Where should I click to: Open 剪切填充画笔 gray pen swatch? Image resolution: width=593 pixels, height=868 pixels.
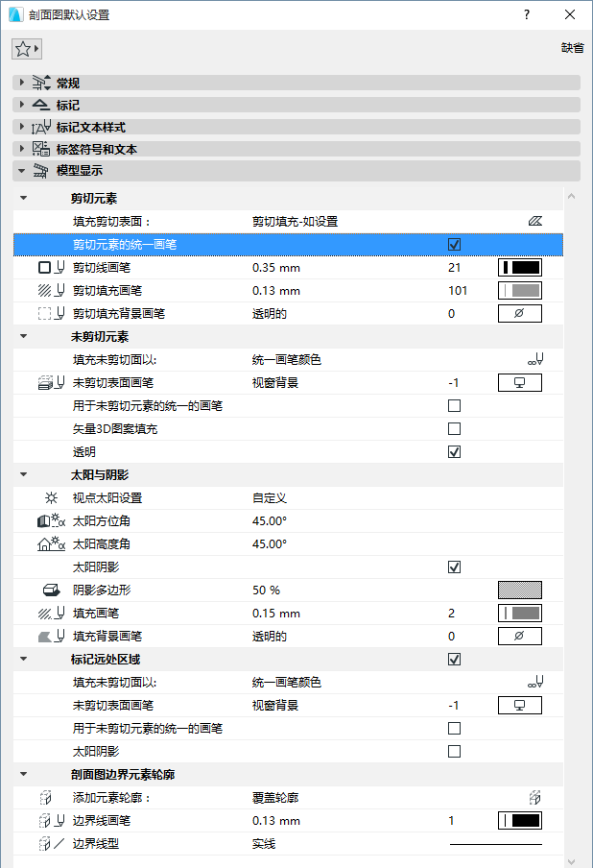520,291
